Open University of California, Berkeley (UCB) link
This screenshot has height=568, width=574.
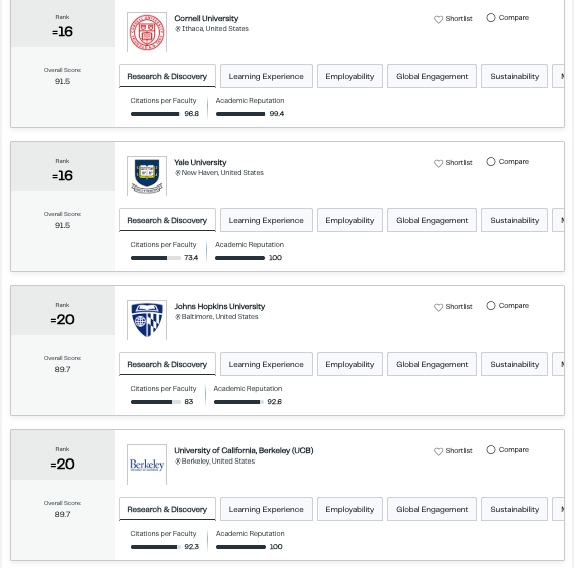[x=244, y=451]
